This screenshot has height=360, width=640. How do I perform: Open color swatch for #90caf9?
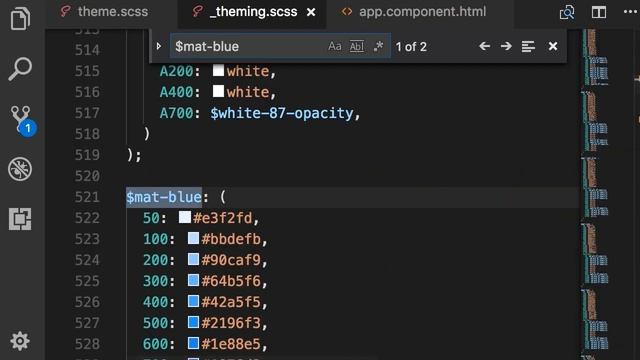pos(193,259)
